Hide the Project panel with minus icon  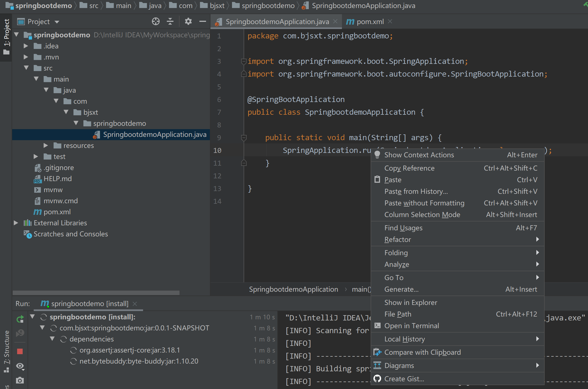click(203, 22)
